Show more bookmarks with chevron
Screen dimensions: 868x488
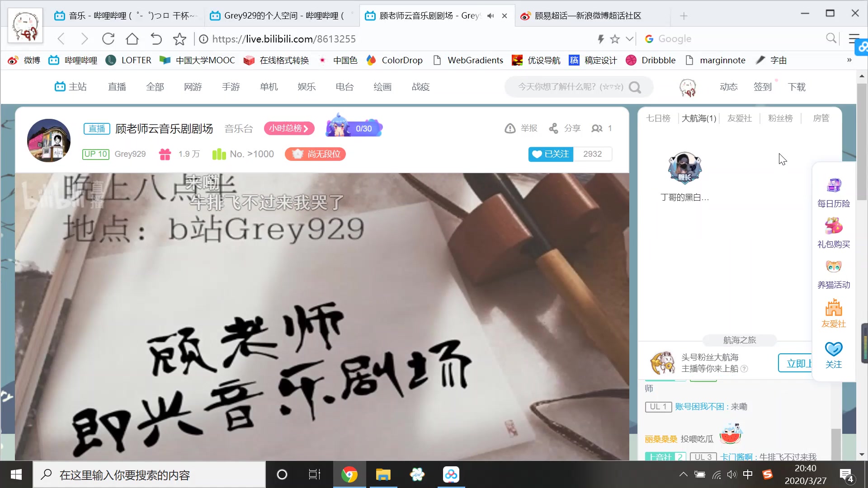[x=849, y=60]
